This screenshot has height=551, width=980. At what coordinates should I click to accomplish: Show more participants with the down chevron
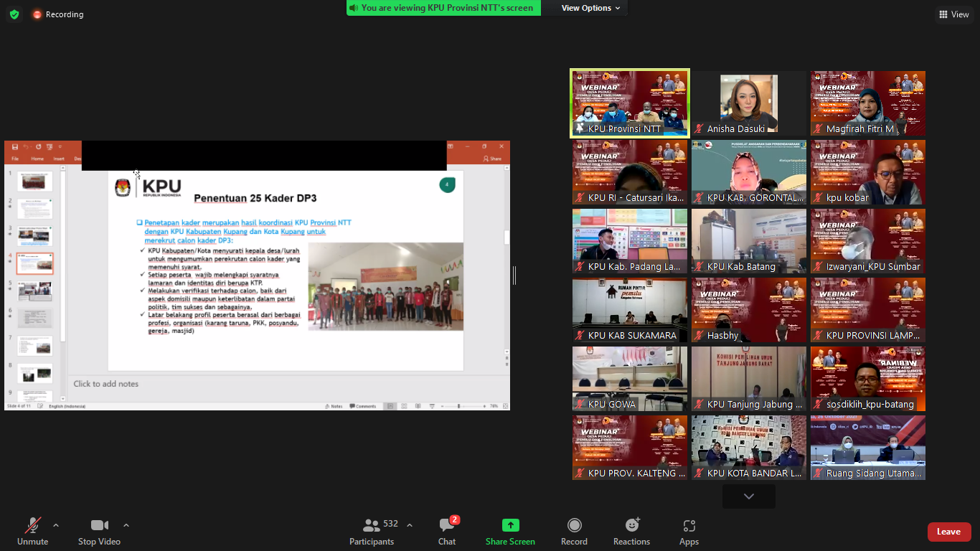(748, 496)
